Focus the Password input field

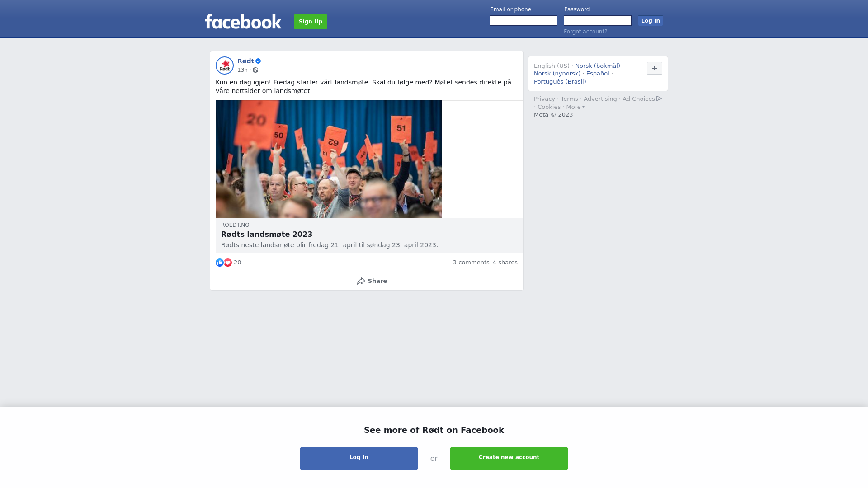(598, 21)
